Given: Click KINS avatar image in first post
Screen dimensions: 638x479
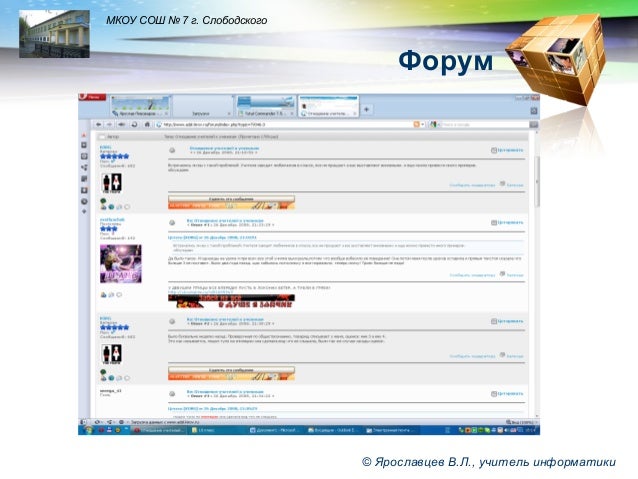Looking at the screenshot, I should click(111, 183).
